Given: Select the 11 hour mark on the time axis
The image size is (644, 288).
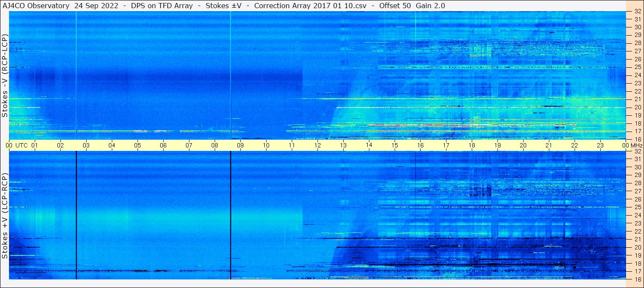Looking at the screenshot, I should pos(292,145).
